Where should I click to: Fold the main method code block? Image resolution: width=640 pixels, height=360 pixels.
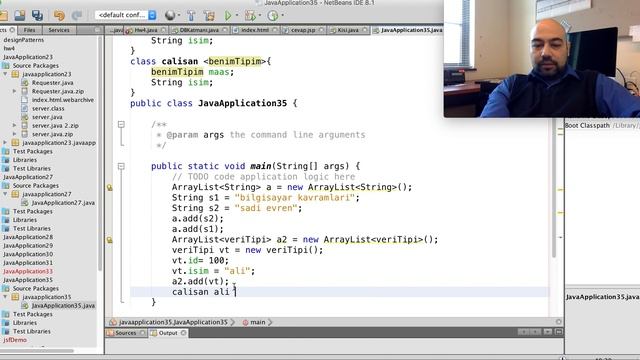[121, 166]
